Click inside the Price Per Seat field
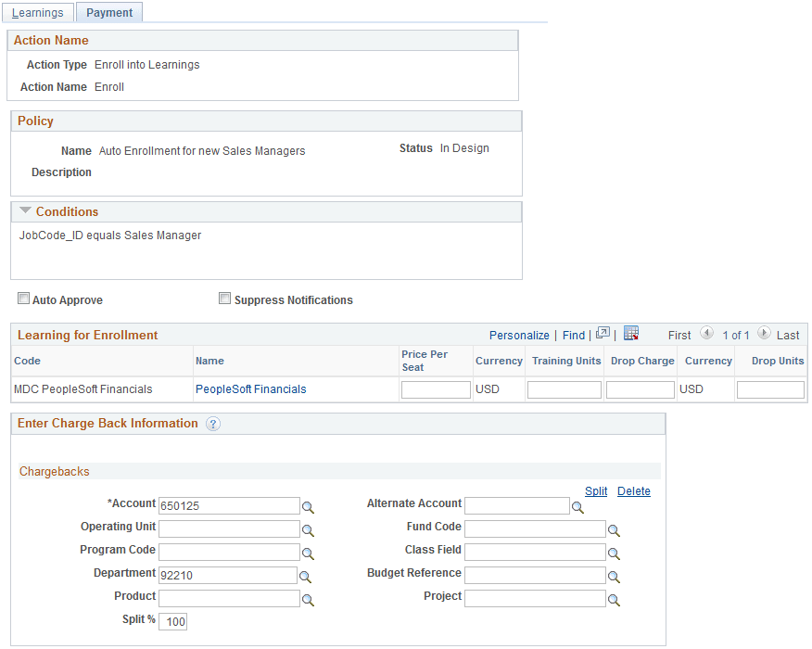 tap(435, 388)
